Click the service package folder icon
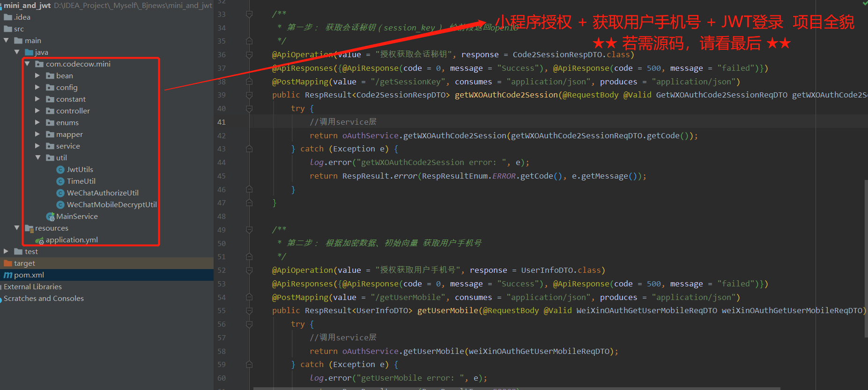Screen dimensions: 868x390 [50, 146]
